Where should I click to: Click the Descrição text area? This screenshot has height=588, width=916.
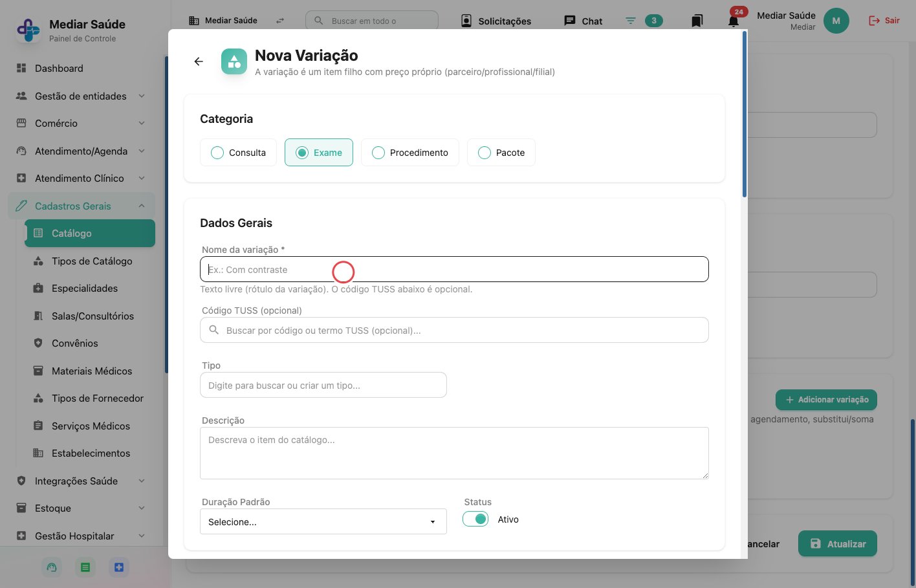click(454, 453)
